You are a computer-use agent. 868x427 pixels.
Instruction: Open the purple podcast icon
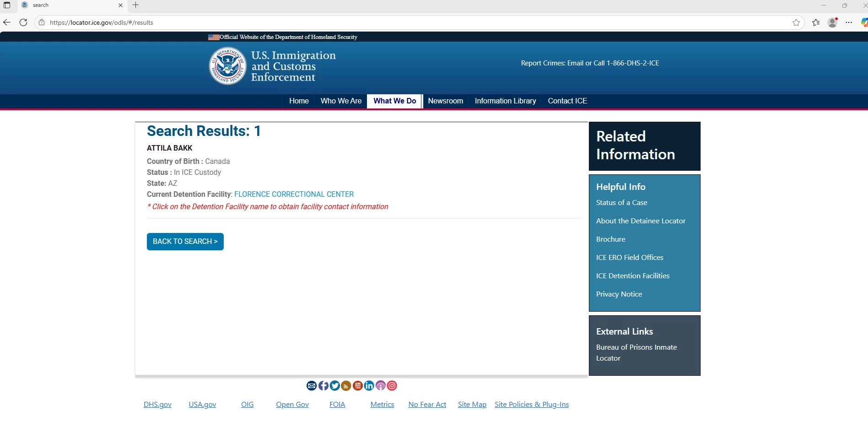[380, 386]
